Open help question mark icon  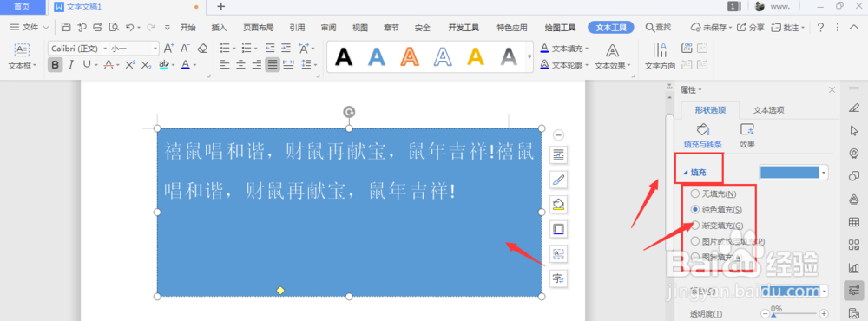821,27
